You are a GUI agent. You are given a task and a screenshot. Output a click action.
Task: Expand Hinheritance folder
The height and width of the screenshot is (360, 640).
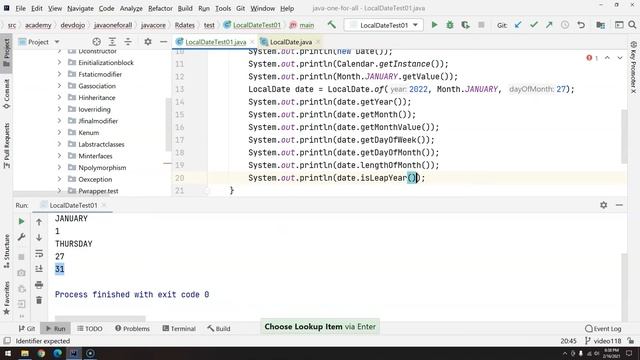point(60,98)
